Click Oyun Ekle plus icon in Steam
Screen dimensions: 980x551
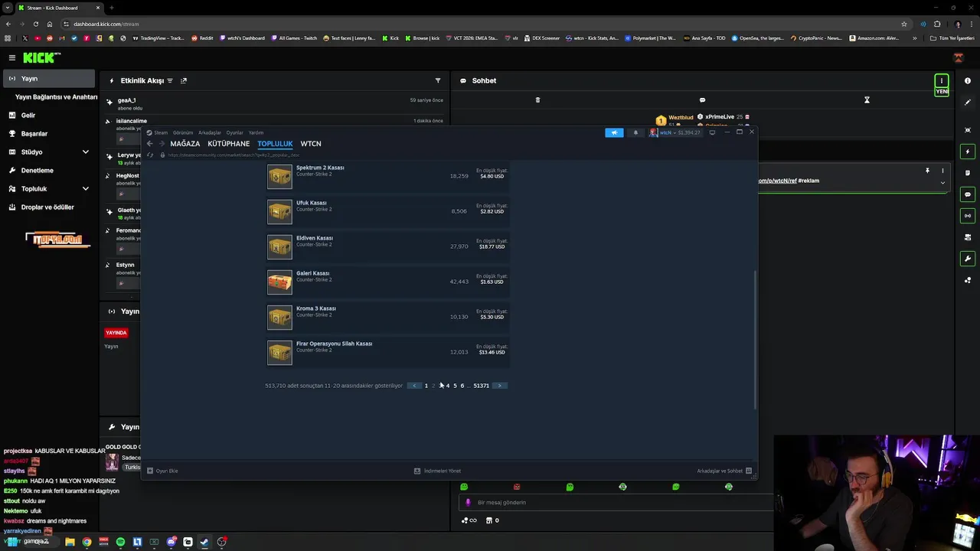(x=150, y=471)
